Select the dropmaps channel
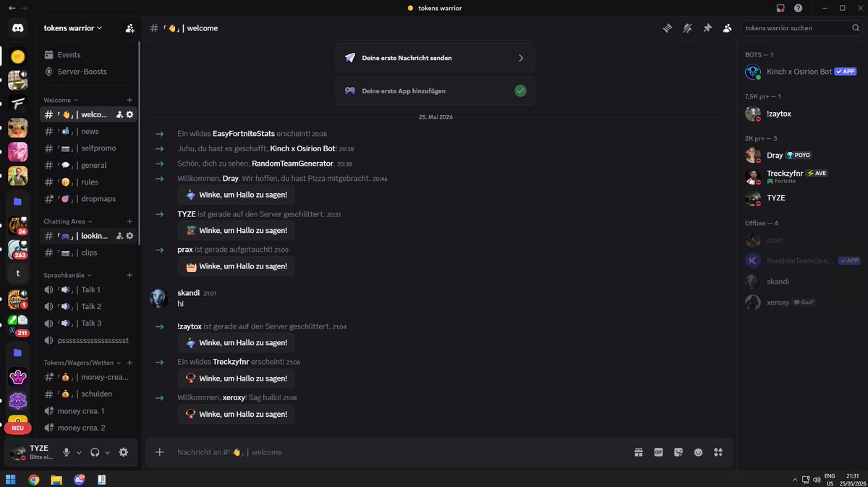This screenshot has width=868, height=487. [90, 199]
